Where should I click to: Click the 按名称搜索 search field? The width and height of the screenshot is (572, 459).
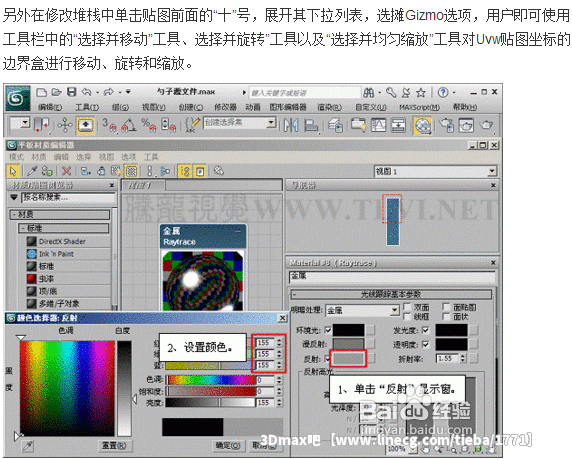click(68, 197)
